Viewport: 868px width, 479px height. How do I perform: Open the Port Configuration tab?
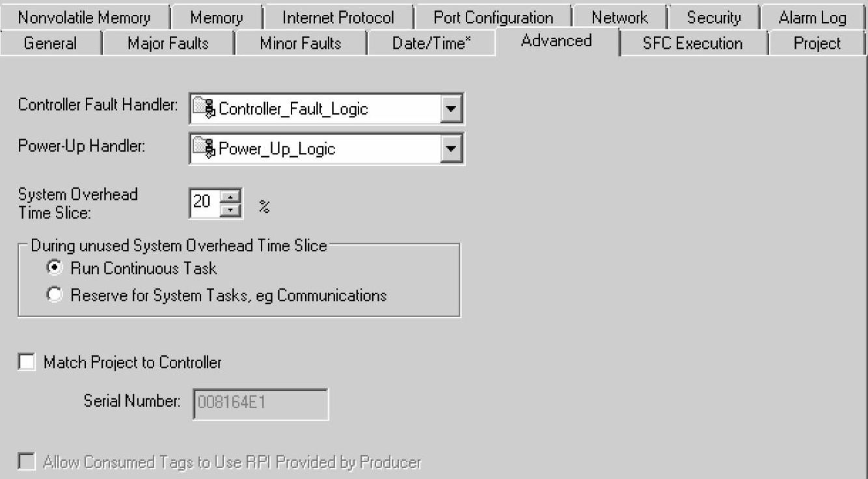493,18
